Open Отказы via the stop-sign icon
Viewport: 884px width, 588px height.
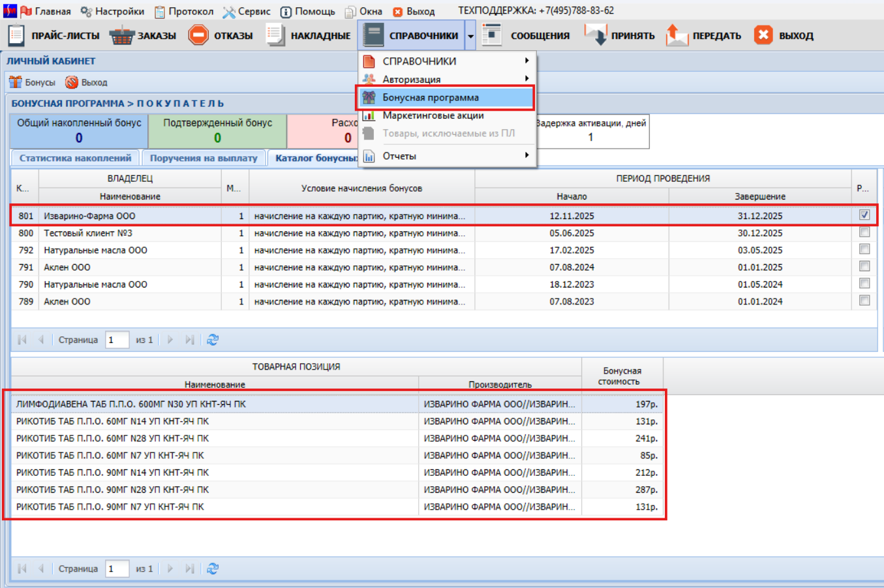[198, 35]
